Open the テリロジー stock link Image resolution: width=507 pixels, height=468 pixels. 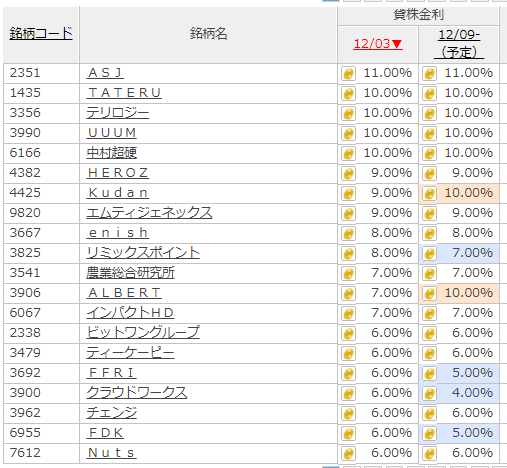click(x=118, y=113)
